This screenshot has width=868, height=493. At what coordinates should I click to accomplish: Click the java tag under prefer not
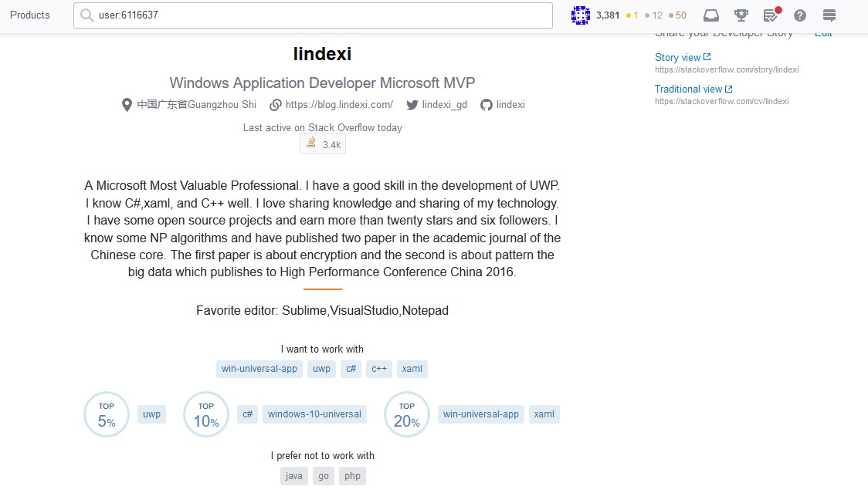(x=294, y=476)
